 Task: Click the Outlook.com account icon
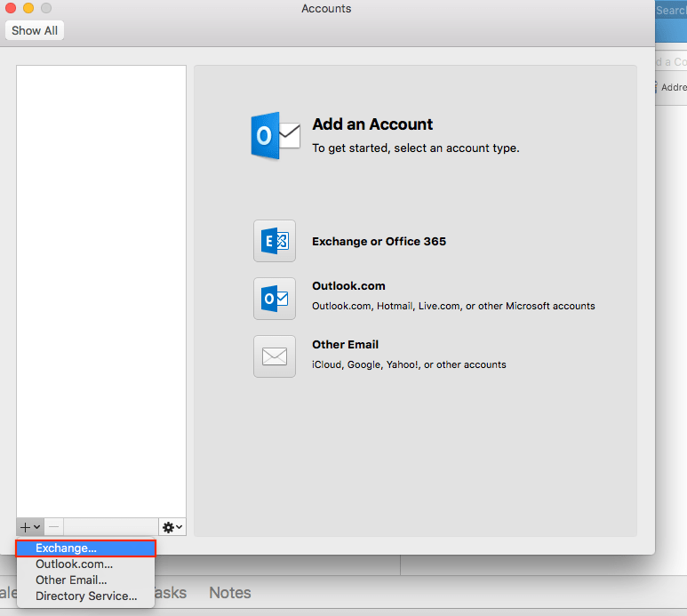tap(275, 299)
